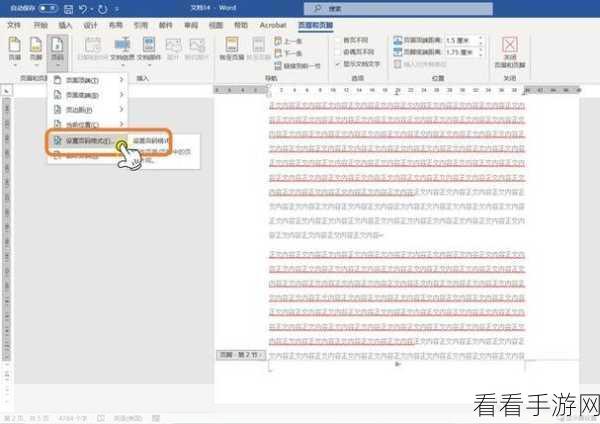Click the Next section (下一条) icon

(278, 53)
